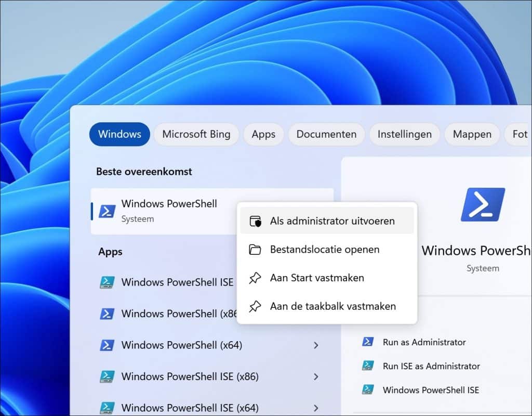Open Windows PowerShell (x64) result
This screenshot has width=532, height=416.
click(181, 345)
